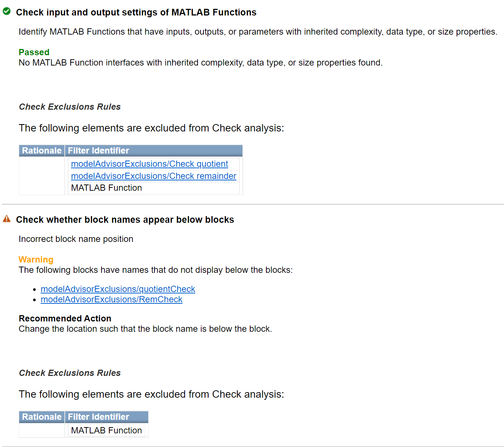Image resolution: width=504 pixels, height=447 pixels.
Task: Click the green passed checkmark icon
Action: 7,11
